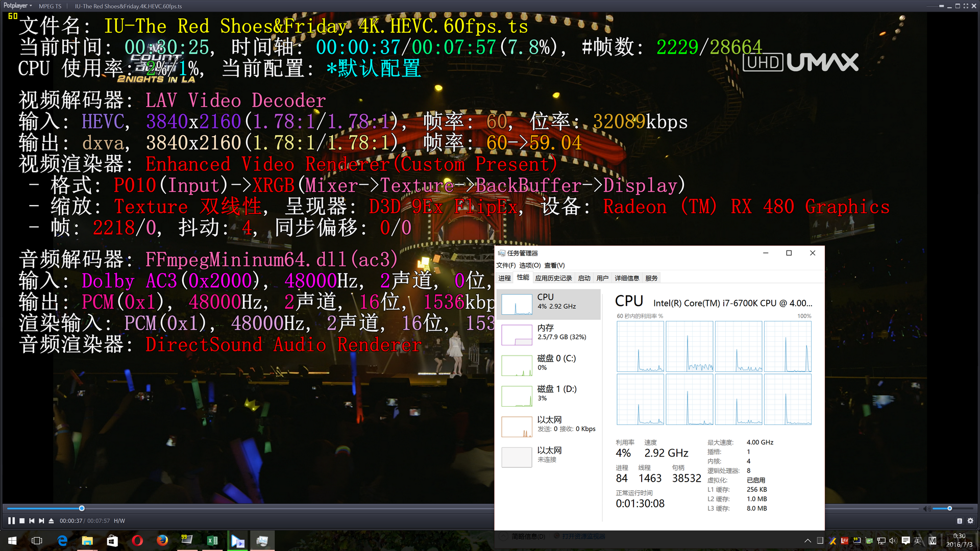
Task: Select 以太网 item showing 0 Kbps
Action: coord(549,427)
